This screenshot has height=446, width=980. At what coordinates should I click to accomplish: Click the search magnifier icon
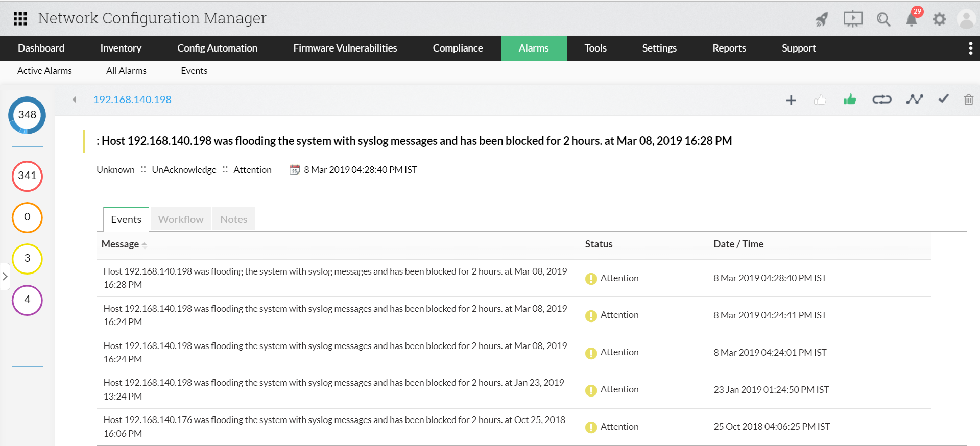(x=883, y=20)
